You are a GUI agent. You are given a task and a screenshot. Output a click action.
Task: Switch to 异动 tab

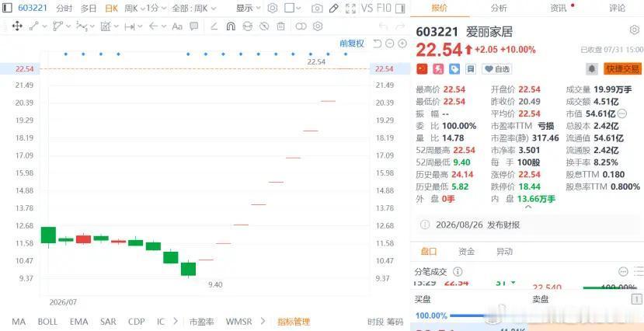point(504,251)
